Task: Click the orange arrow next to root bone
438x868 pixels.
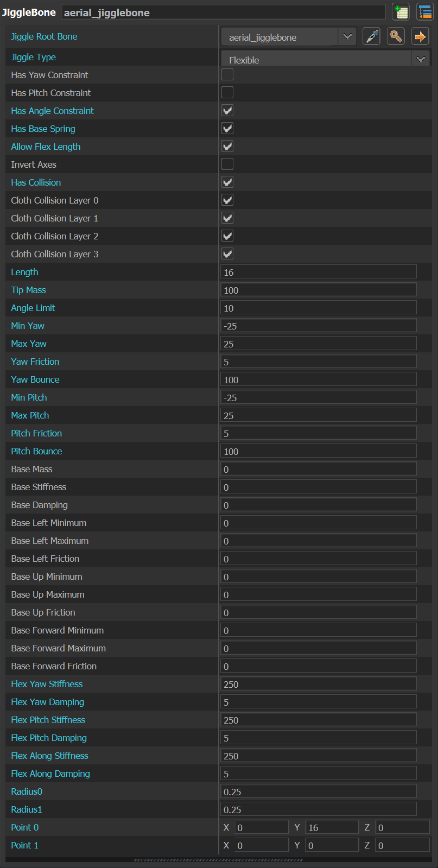Action: pyautogui.click(x=420, y=37)
